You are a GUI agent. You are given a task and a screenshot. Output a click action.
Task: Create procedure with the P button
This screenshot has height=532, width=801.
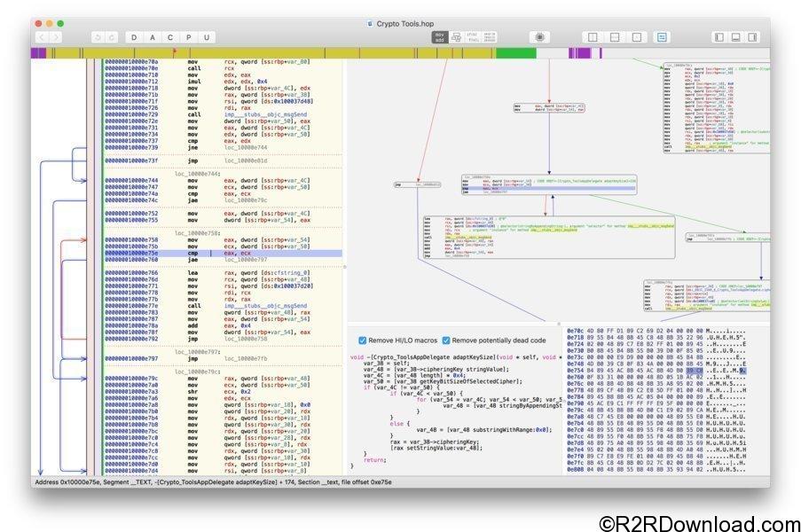(x=187, y=37)
